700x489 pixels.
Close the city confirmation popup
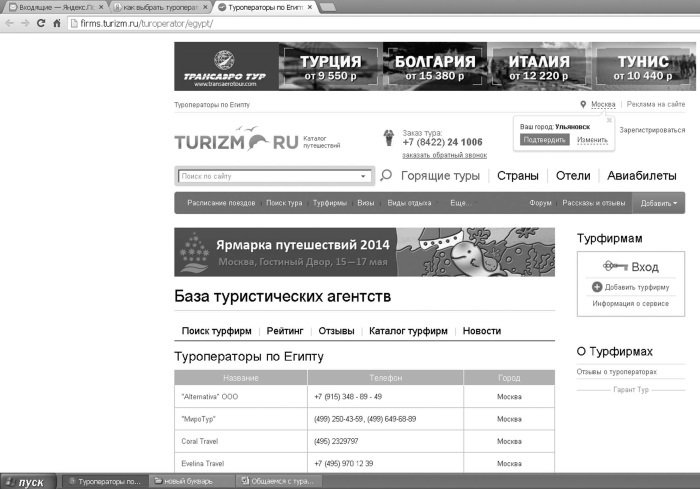click(x=609, y=121)
